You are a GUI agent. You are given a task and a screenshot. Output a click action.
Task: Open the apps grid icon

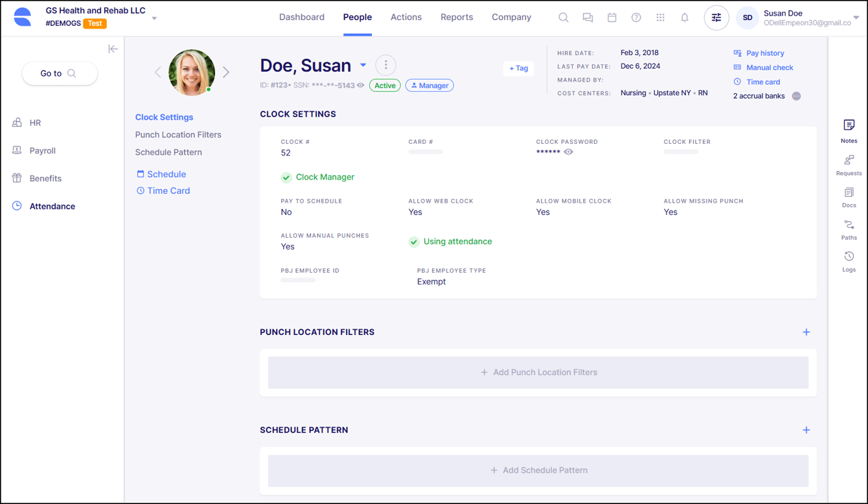pos(660,17)
